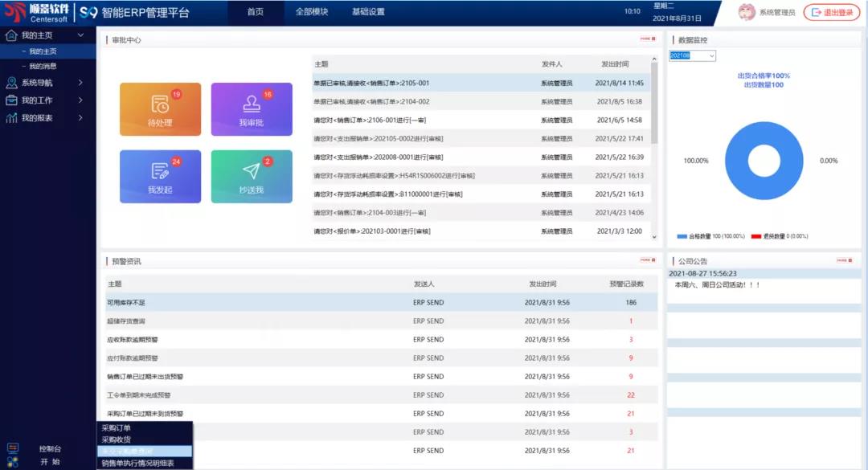Select 采购订单 in the popup menu
Screen dimensions: 868x470
(x=117, y=428)
